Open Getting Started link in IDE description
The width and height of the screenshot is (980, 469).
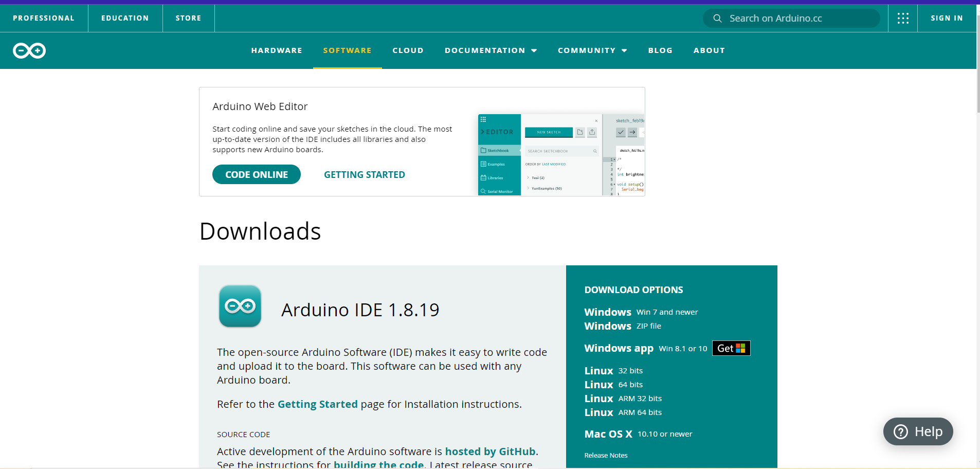pos(317,404)
